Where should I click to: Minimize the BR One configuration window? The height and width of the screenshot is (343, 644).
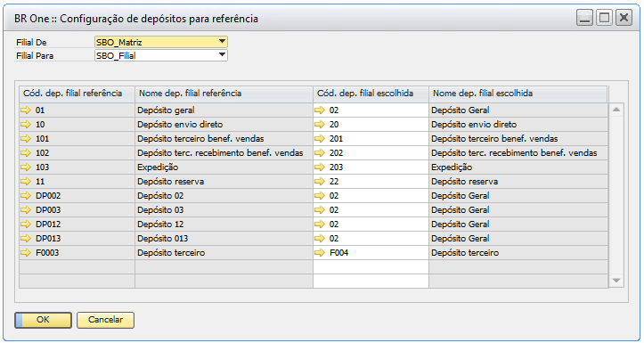585,18
